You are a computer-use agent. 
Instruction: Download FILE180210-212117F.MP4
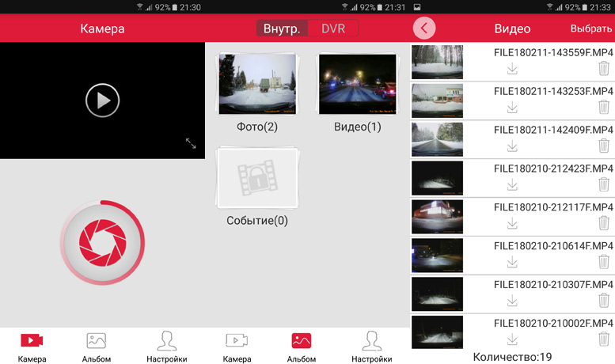point(512,224)
